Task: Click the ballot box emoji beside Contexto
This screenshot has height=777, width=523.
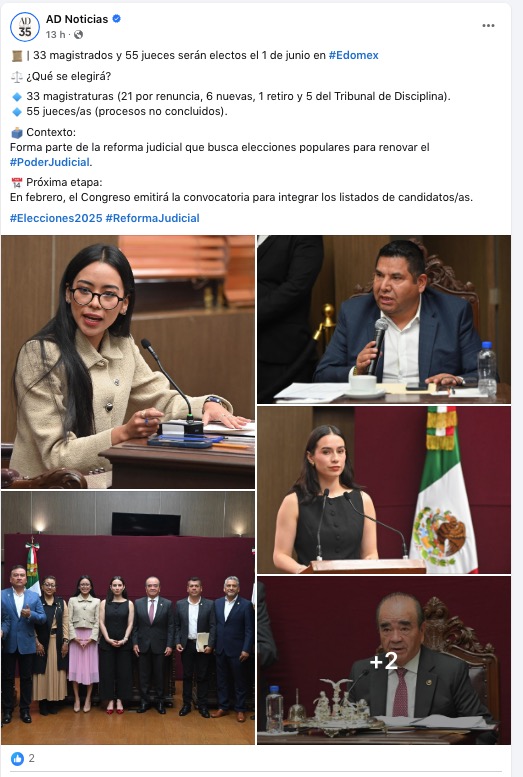Action: pyautogui.click(x=16, y=132)
